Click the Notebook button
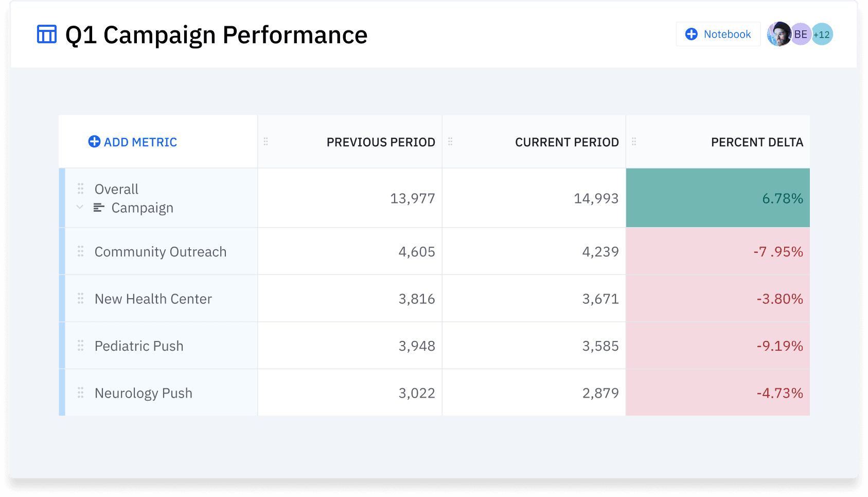Screen dimensions: 868x497 click(718, 34)
